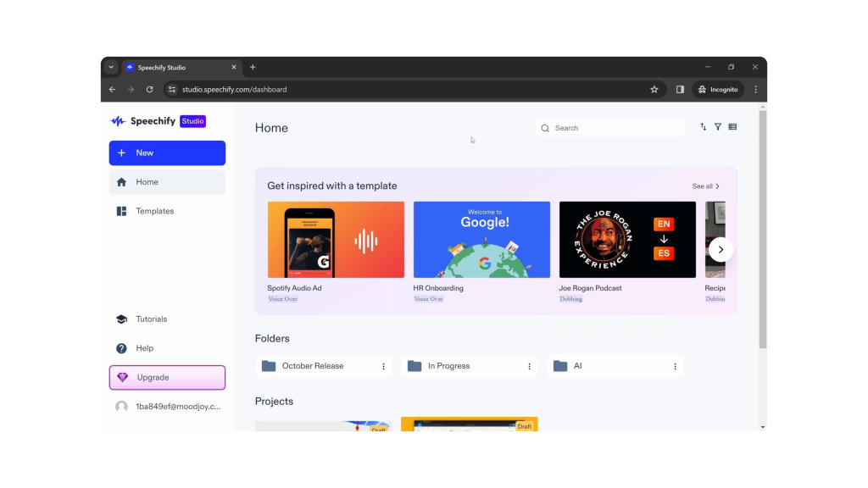Open the AI folder options menu
Screen dimensions: 868x488
675,366
